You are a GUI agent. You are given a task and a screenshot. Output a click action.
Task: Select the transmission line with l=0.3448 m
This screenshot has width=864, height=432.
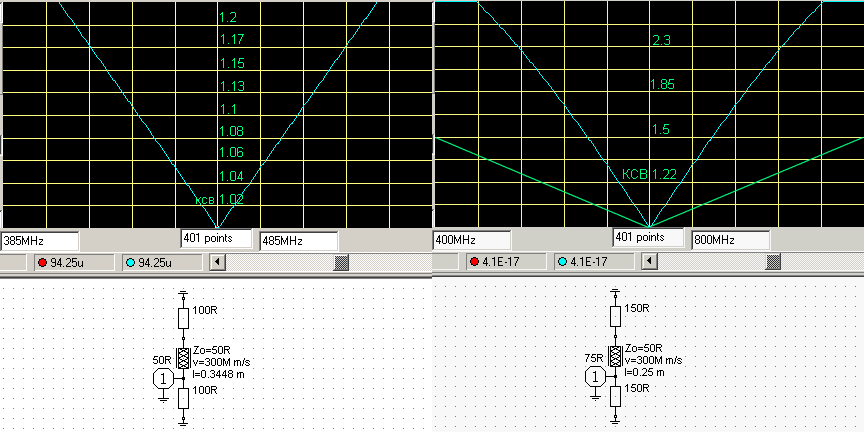click(x=183, y=358)
